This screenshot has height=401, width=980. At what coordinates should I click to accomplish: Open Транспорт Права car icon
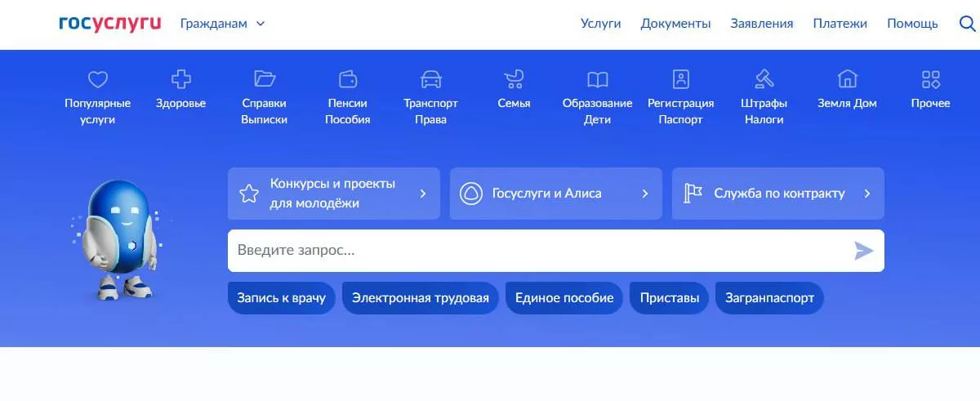pos(430,79)
